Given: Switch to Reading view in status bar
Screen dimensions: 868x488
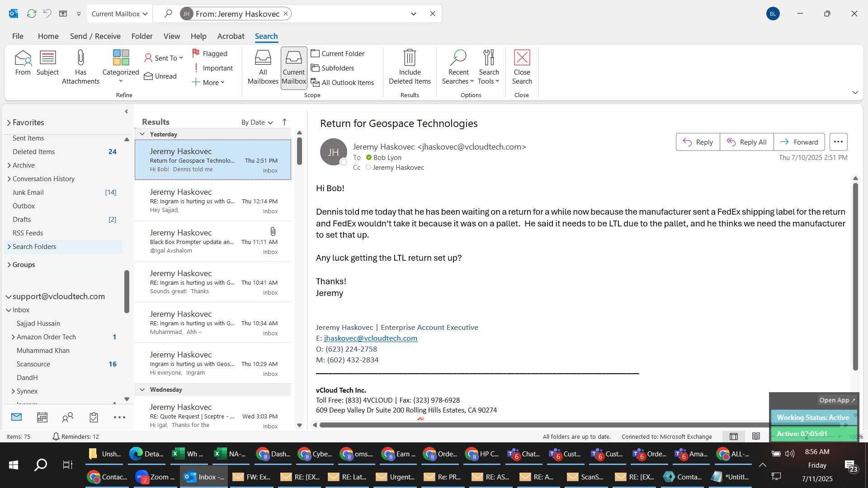Looking at the screenshot, I should 756,436.
